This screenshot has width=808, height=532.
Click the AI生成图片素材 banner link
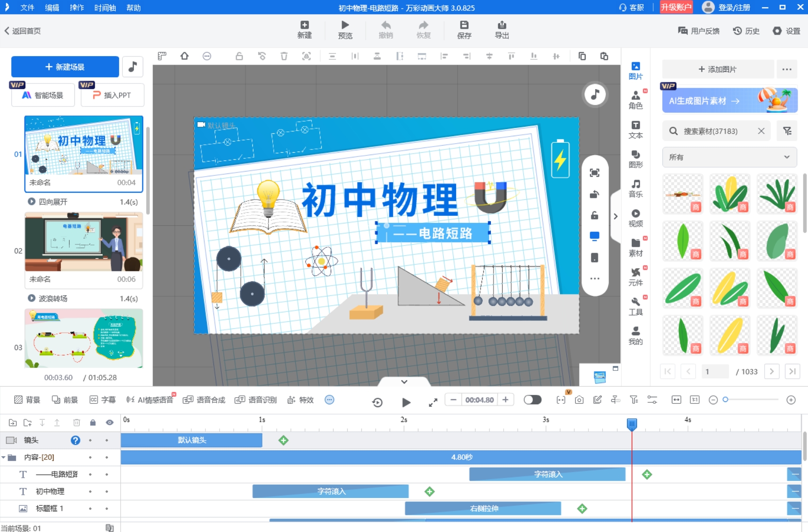pos(727,100)
